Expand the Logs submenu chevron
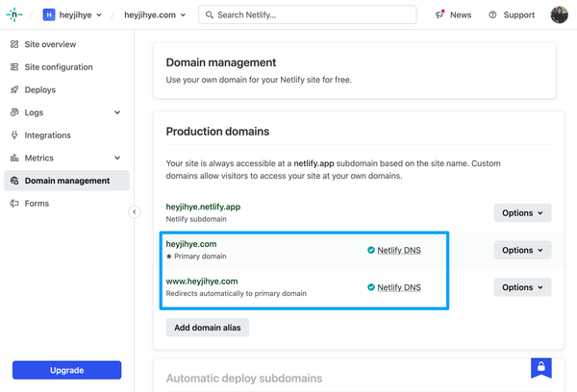The image size is (577, 392). [117, 112]
